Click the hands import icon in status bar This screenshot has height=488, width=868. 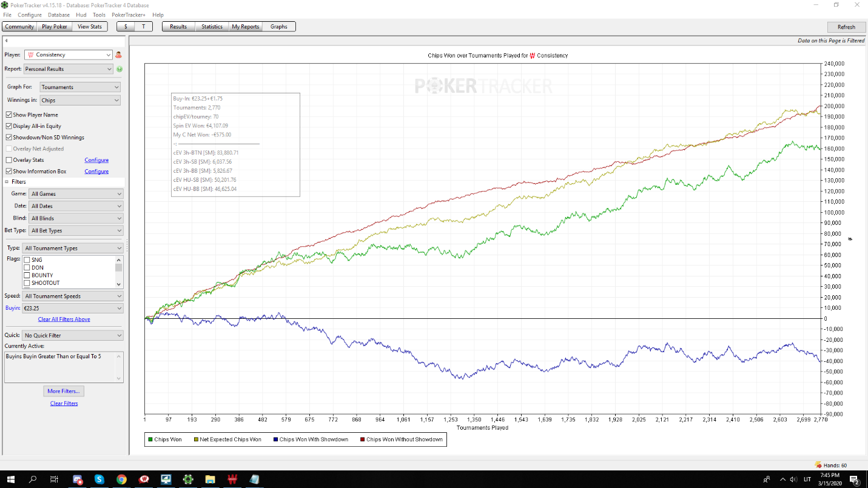pos(818,465)
